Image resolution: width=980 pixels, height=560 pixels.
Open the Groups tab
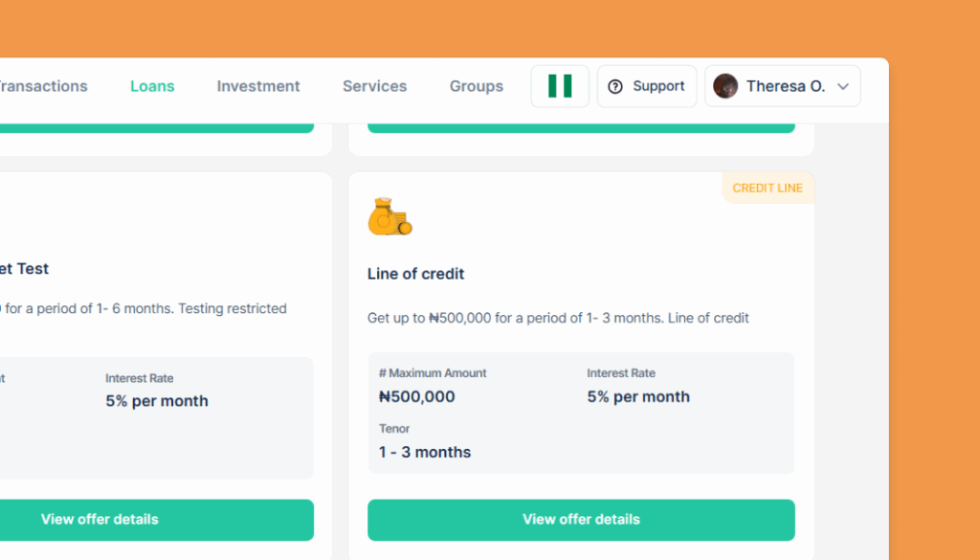click(477, 86)
